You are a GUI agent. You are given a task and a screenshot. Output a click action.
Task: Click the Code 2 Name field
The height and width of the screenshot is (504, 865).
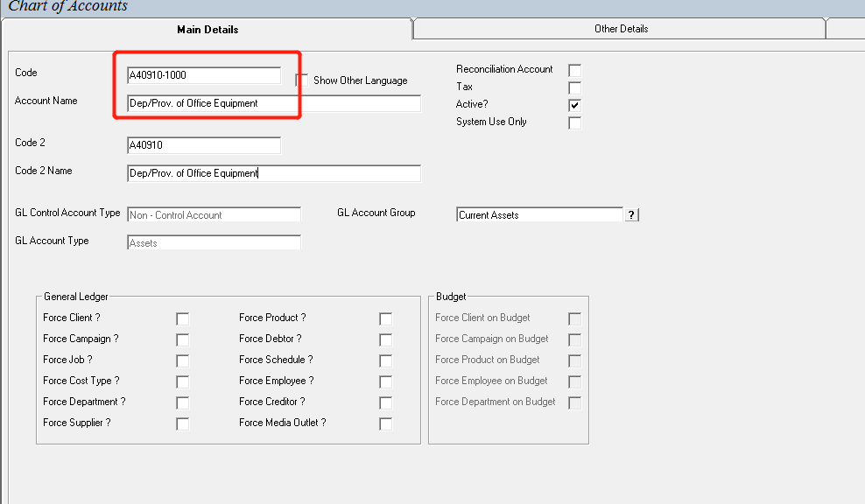pyautogui.click(x=274, y=174)
